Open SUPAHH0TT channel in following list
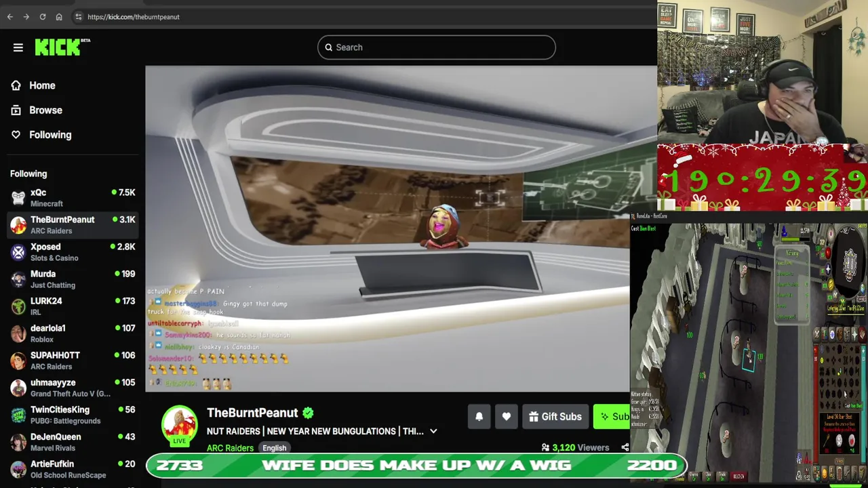Screen dimensions: 868x488 click(x=73, y=361)
